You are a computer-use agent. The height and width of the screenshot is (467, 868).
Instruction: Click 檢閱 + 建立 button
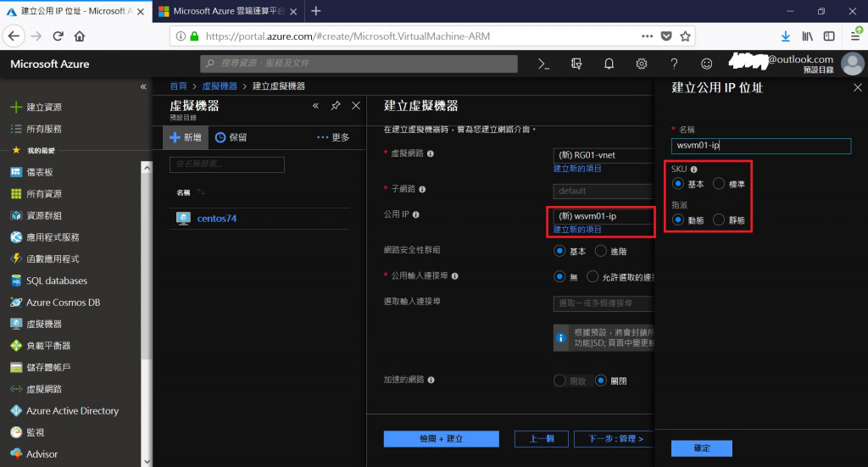(441, 439)
